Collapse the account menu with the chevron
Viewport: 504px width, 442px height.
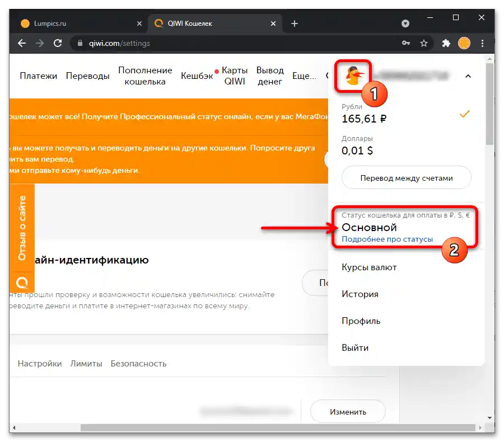pyautogui.click(x=468, y=76)
